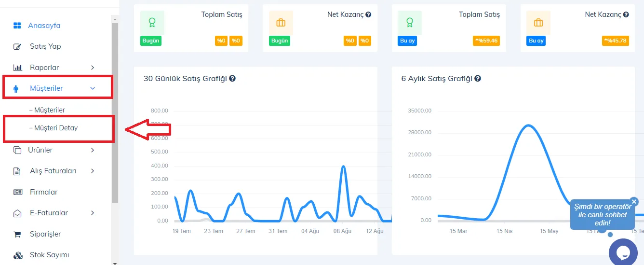Select the Müşteriler parent menu item

click(46, 88)
